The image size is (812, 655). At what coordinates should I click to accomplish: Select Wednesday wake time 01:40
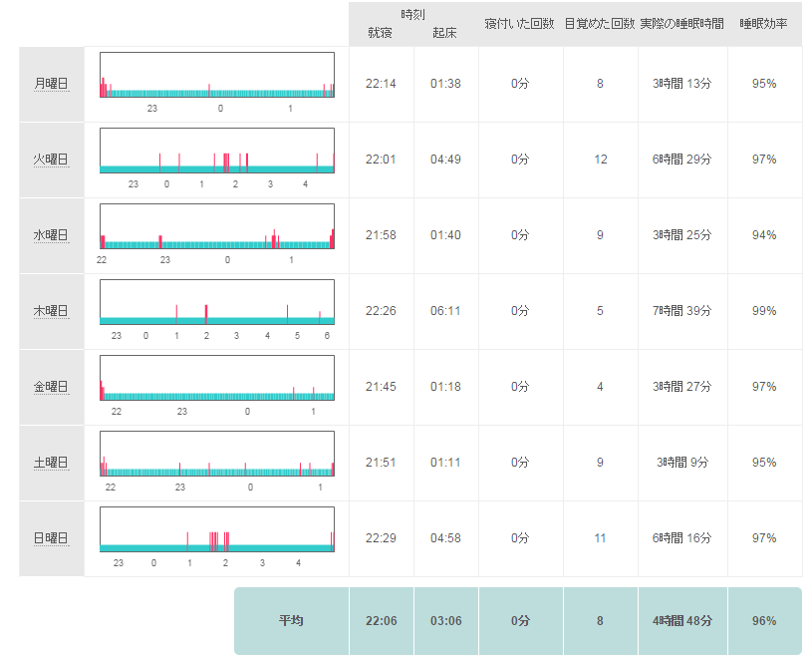445,235
